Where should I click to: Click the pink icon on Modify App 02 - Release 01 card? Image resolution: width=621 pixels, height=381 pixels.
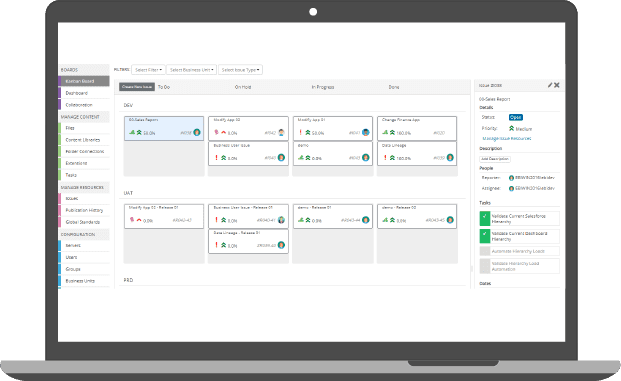[x=132, y=220]
